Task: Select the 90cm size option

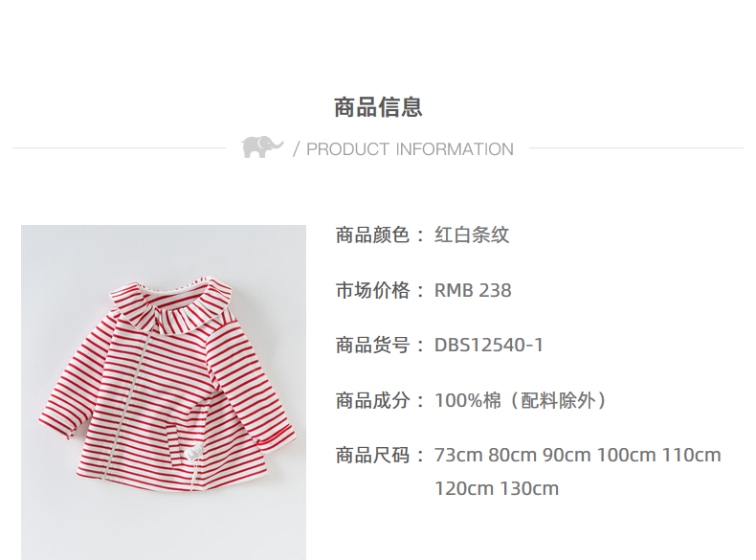Action: point(567,456)
